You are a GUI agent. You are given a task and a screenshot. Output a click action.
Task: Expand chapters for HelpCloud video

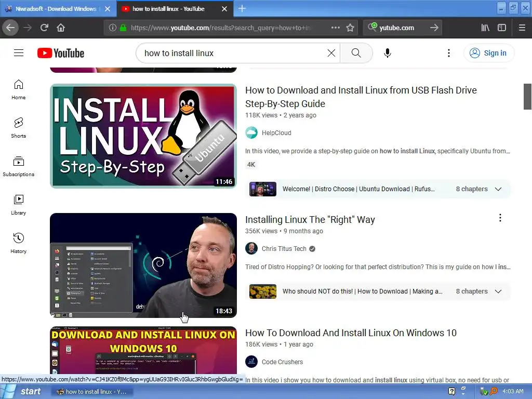click(498, 189)
